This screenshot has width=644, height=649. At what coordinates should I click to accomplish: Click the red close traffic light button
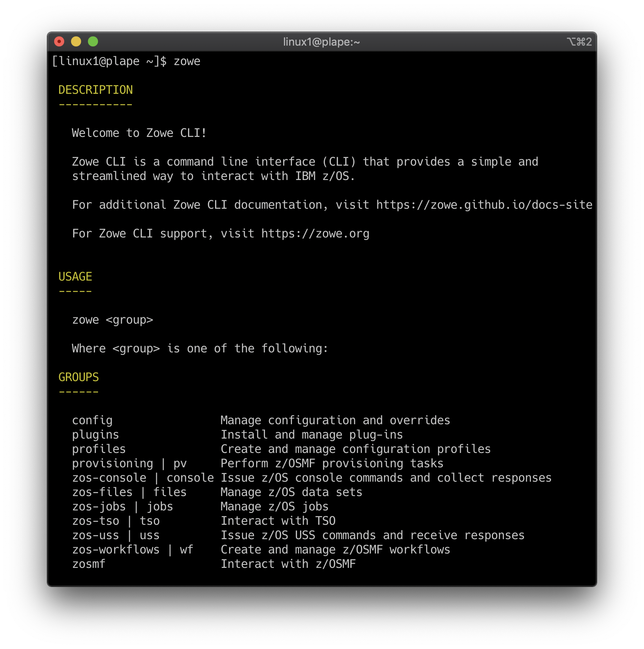click(60, 42)
